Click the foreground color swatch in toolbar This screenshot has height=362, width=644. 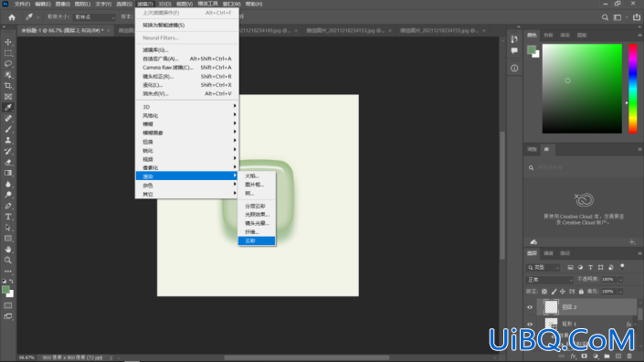pos(5,290)
